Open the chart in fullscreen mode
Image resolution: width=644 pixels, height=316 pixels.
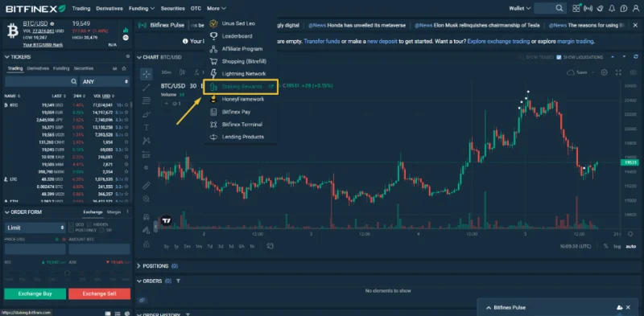(618, 72)
